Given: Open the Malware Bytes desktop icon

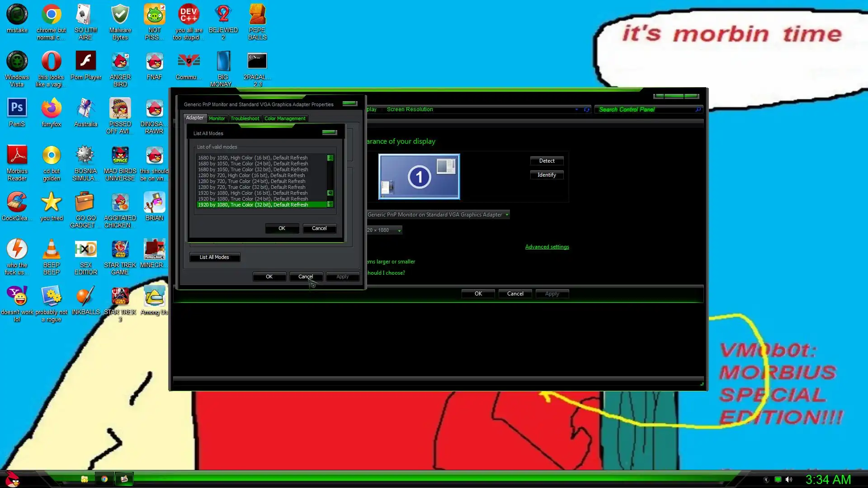Looking at the screenshot, I should click(120, 15).
